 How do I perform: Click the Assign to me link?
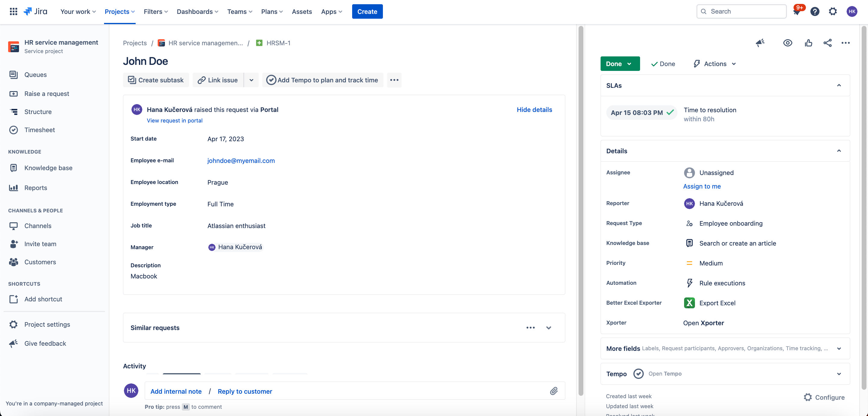click(x=702, y=186)
